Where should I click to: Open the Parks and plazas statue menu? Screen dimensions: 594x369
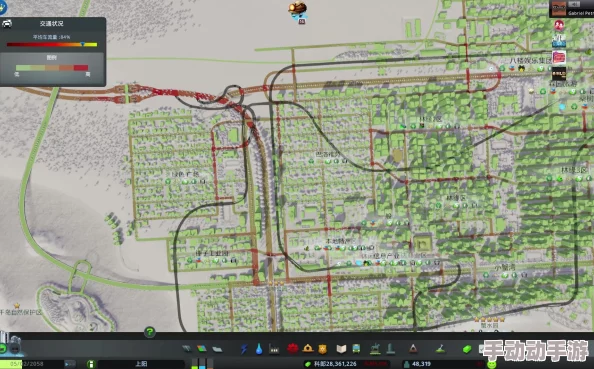[x=375, y=349]
